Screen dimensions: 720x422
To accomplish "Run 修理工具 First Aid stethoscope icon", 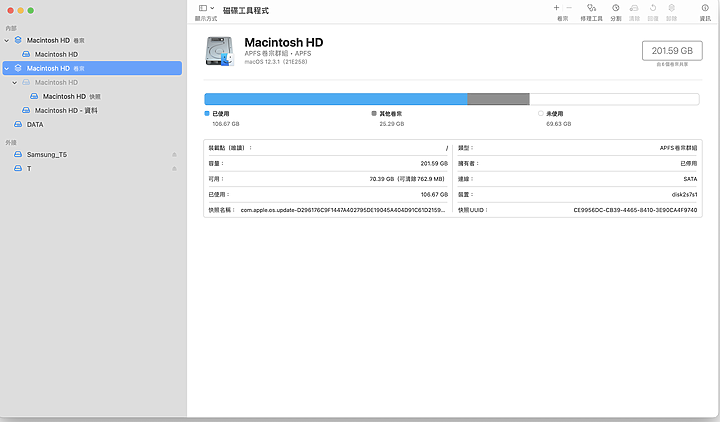I will [591, 8].
